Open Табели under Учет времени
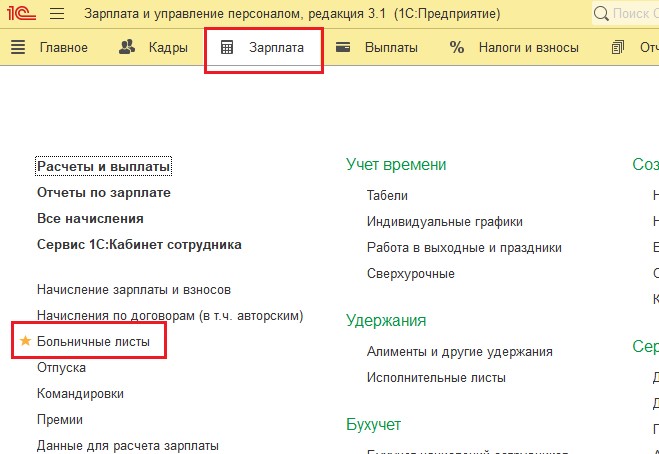 (x=387, y=196)
